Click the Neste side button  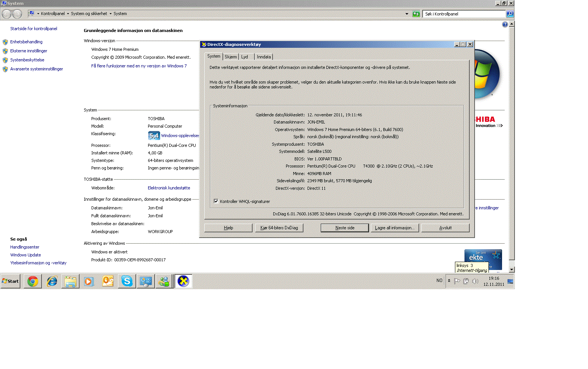[x=345, y=228]
